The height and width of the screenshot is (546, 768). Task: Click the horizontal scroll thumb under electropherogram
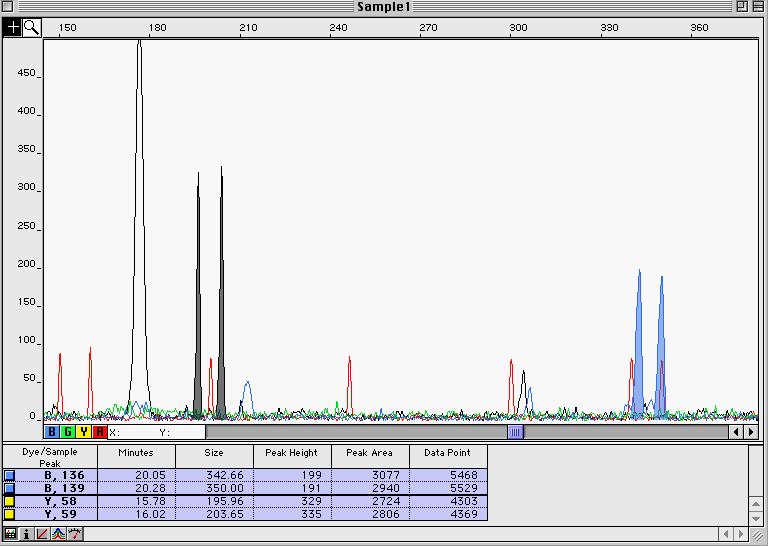click(x=515, y=432)
